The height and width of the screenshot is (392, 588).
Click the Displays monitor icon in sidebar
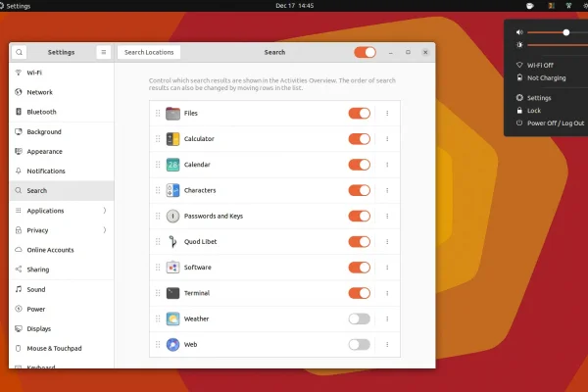(18, 328)
